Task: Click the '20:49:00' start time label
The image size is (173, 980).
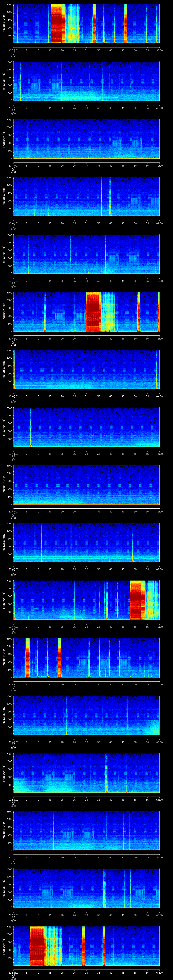Action: click(x=14, y=742)
